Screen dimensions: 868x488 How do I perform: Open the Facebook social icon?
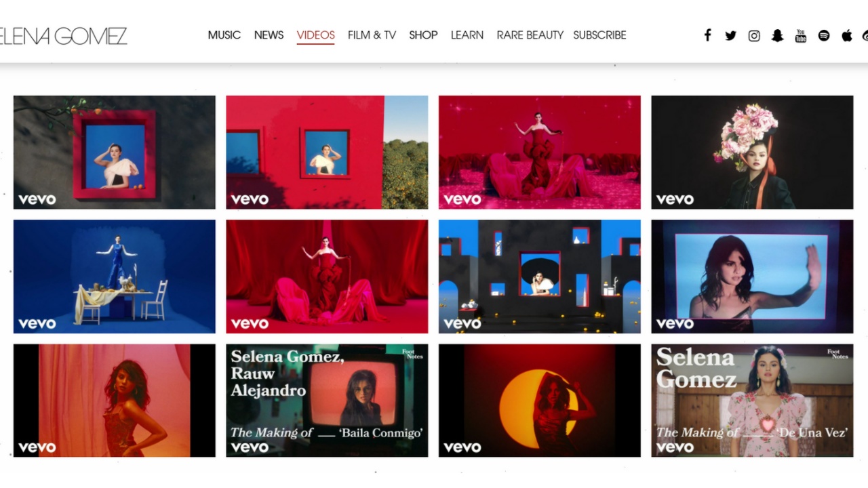click(x=707, y=35)
